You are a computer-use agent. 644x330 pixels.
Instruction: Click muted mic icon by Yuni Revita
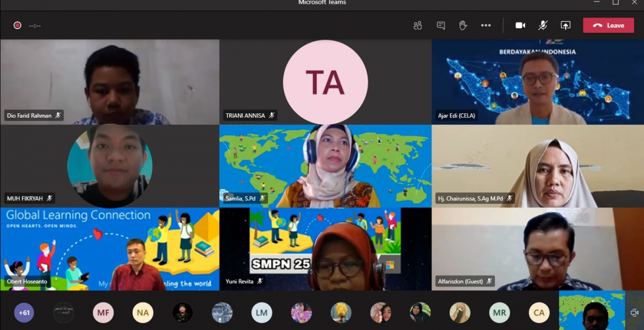click(x=260, y=282)
